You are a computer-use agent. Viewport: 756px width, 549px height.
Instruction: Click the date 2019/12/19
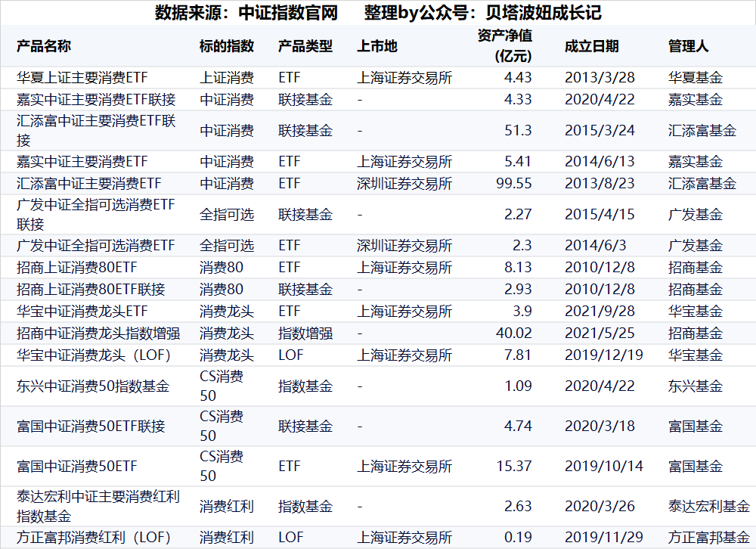tap(604, 355)
